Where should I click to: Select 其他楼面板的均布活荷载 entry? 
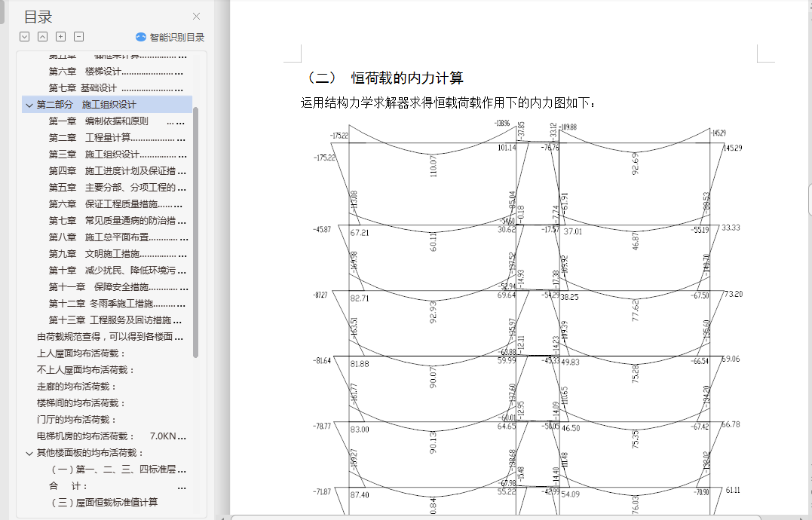[90, 453]
